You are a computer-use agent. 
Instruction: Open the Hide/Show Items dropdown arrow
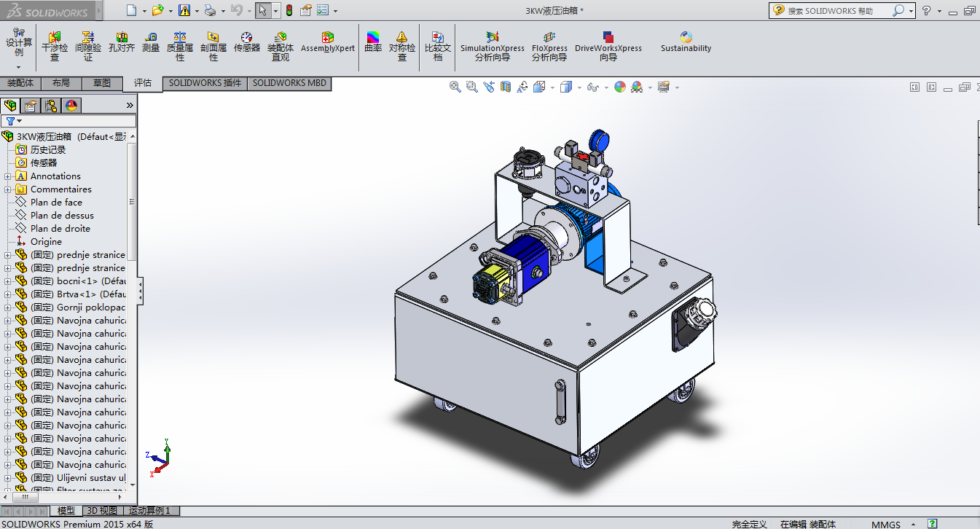pyautogui.click(x=605, y=87)
